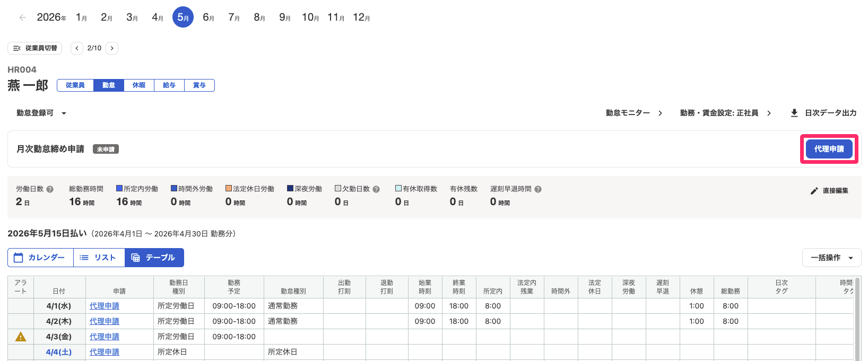Viewport: 868px width, 361px height.
Task: Select the 12月 month
Action: pos(361,17)
